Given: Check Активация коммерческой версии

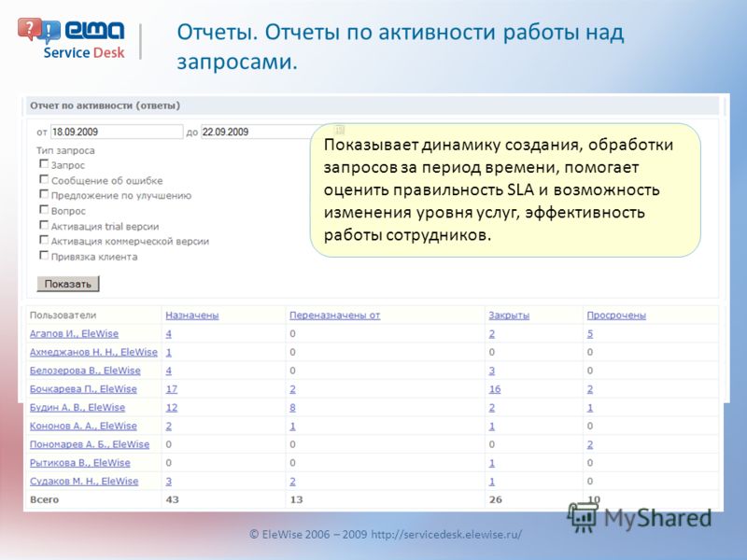Looking at the screenshot, I should tap(44, 241).
